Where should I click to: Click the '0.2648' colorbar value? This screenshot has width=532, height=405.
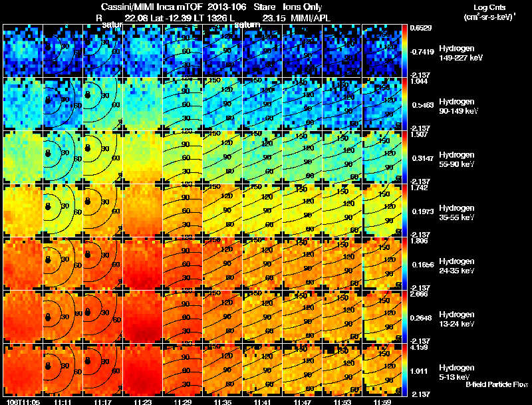tap(422, 318)
